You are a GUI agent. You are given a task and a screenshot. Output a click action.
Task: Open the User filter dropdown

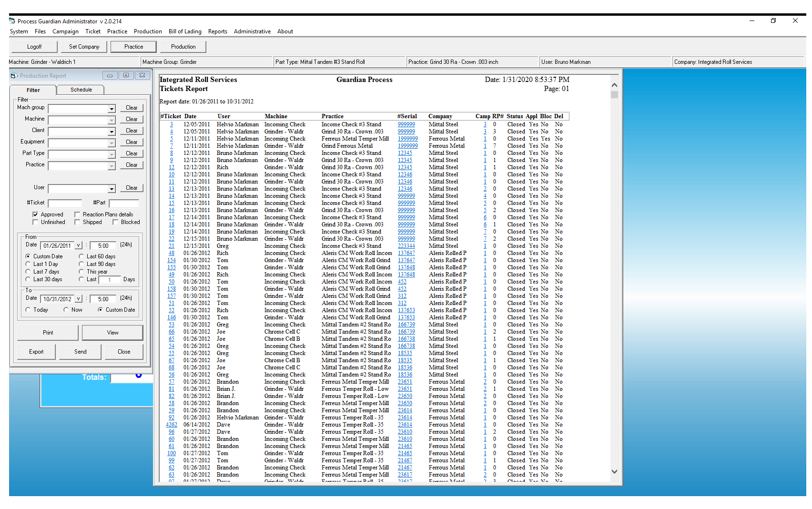(x=111, y=189)
